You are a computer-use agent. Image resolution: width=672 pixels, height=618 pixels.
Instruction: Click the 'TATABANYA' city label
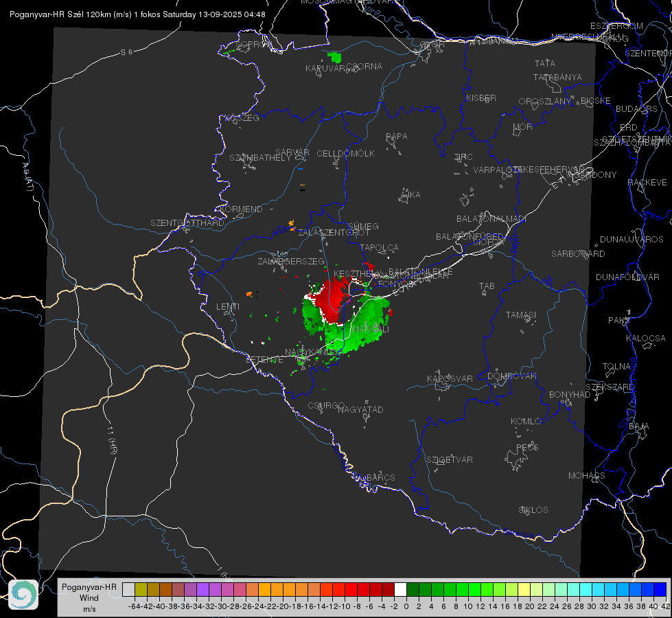pos(557,77)
